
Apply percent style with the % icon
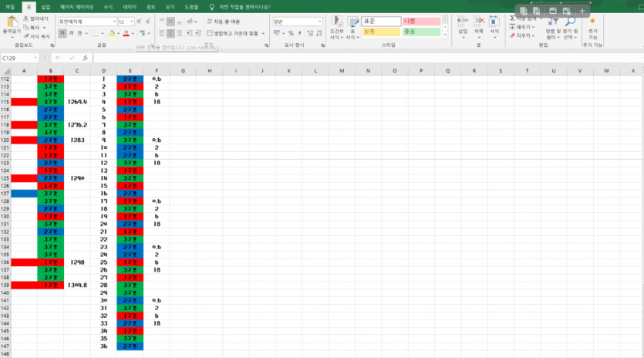(x=291, y=33)
